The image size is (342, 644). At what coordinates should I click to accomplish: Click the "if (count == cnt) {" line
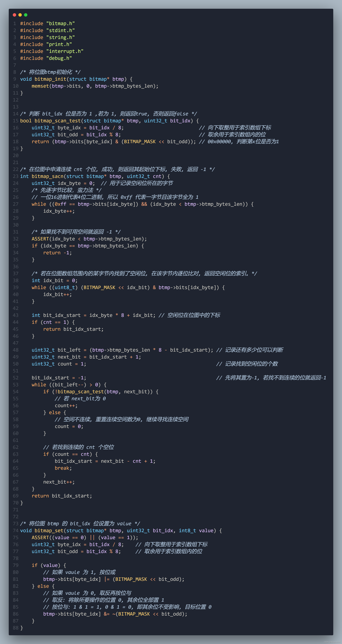pyautogui.click(x=70, y=454)
